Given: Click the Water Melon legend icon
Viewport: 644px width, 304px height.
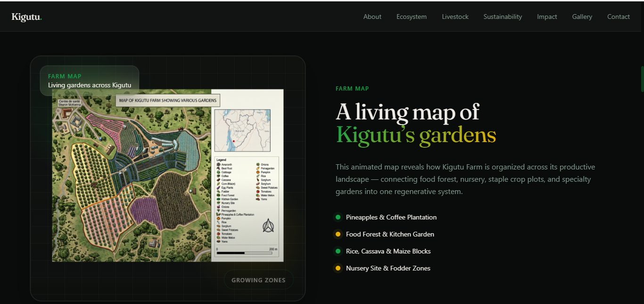Looking at the screenshot, I should point(218,237).
